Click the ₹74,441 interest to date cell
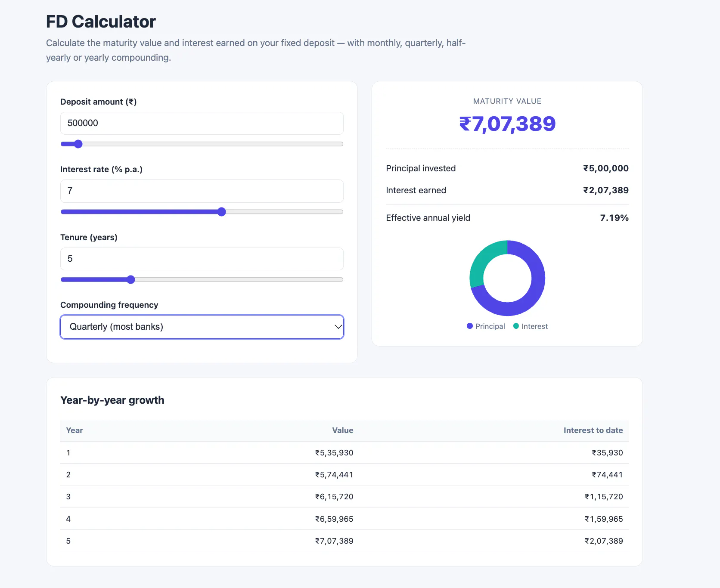 (607, 475)
